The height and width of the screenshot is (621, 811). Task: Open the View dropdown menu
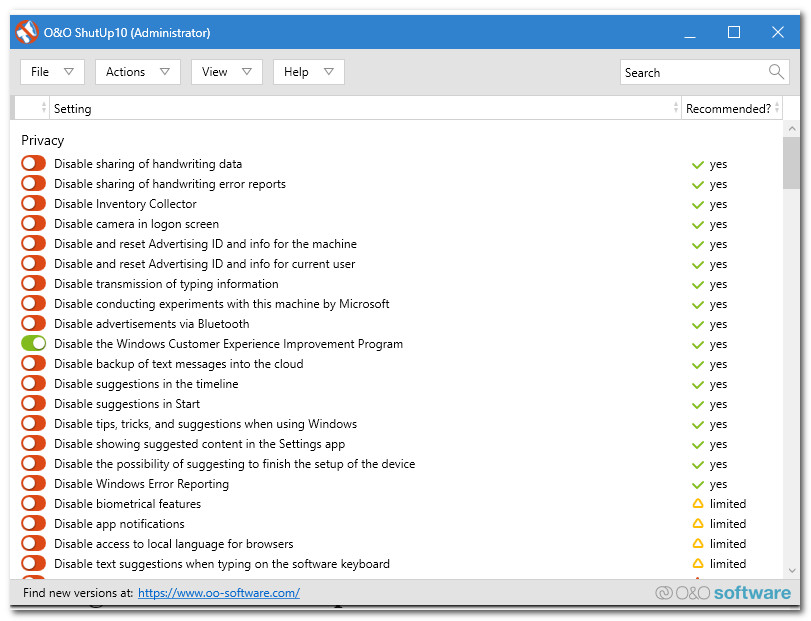click(227, 72)
